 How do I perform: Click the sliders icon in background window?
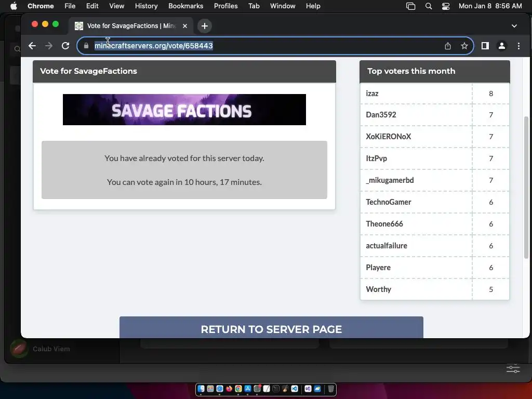tap(513, 368)
